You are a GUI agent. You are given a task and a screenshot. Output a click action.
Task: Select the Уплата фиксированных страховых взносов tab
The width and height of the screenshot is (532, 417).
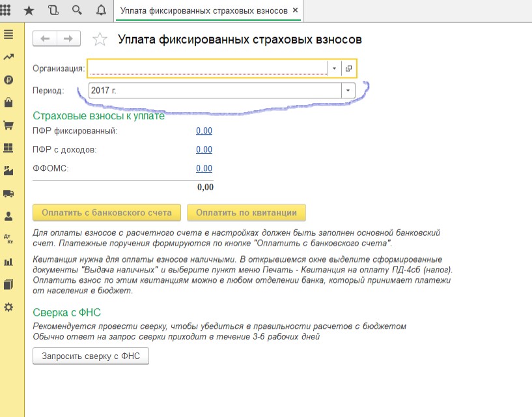[x=204, y=10]
